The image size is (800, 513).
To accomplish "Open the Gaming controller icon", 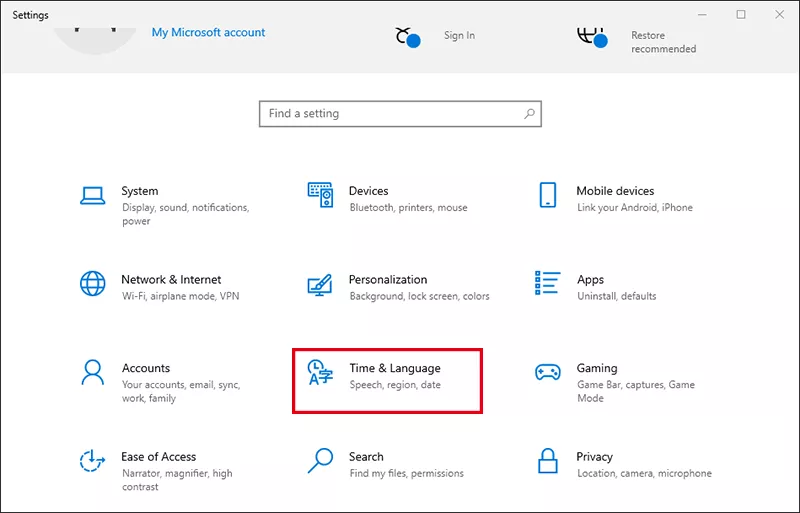I will pos(547,372).
